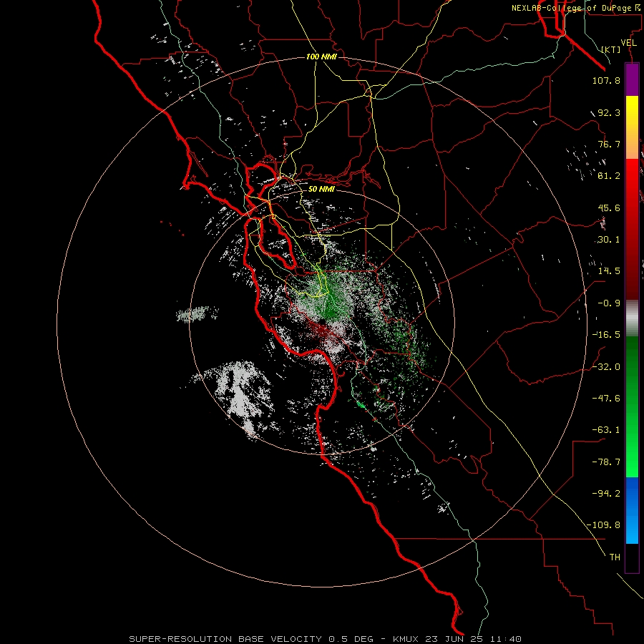Click the TH threshold legend label
The height and width of the screenshot is (644, 644).
coord(615,557)
